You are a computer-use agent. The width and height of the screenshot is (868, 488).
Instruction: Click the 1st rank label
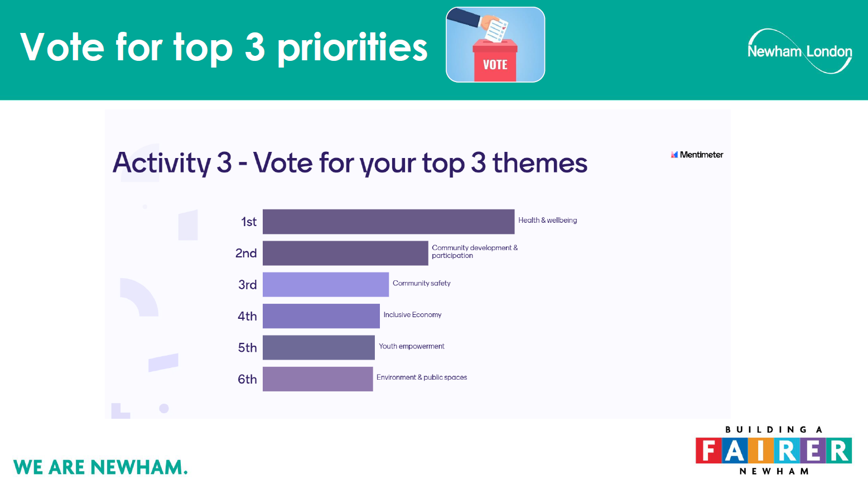249,222
